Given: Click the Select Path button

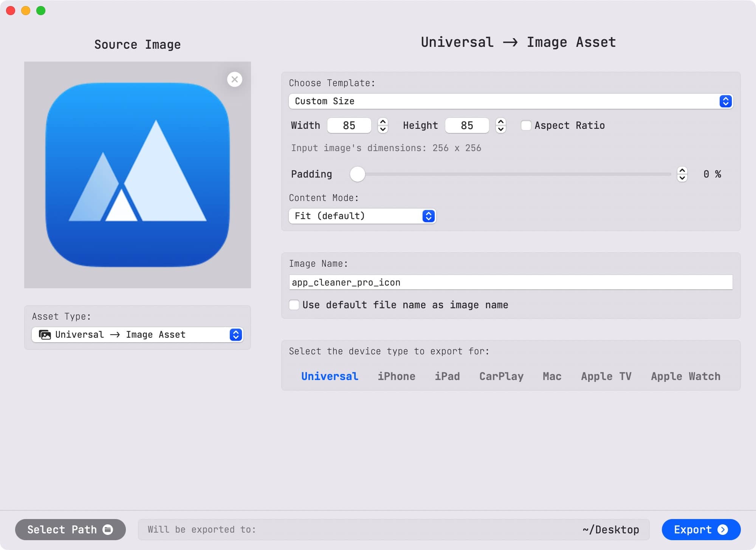Looking at the screenshot, I should point(70,530).
